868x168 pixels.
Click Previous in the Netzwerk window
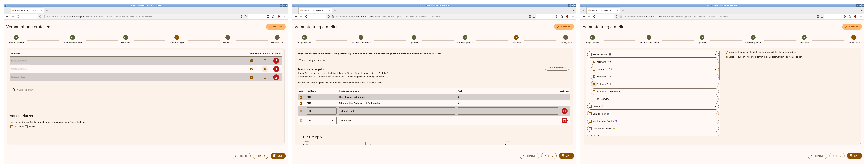(x=529, y=156)
